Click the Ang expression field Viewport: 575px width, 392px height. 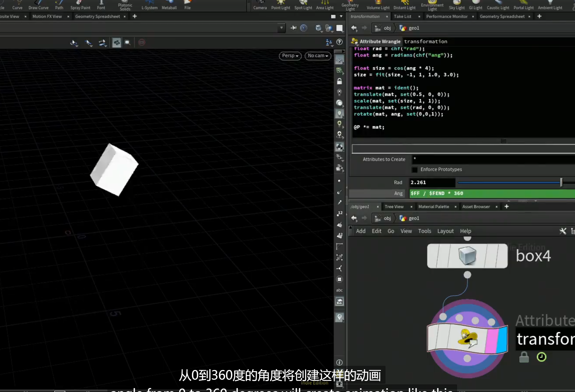coord(492,193)
